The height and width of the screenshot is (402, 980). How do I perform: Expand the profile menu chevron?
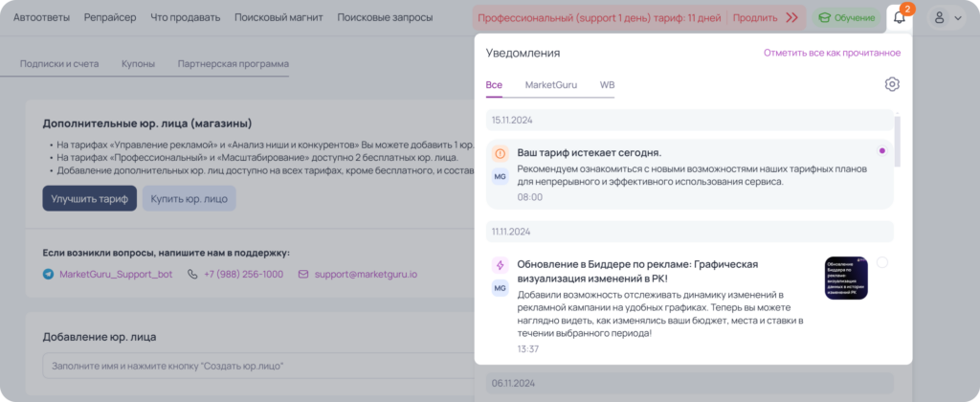tap(957, 18)
